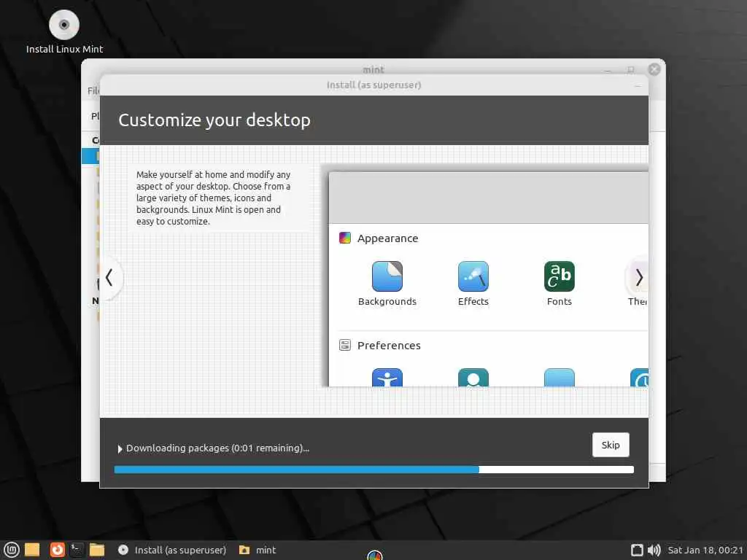Launch the Terminal from the taskbar

click(x=77, y=550)
